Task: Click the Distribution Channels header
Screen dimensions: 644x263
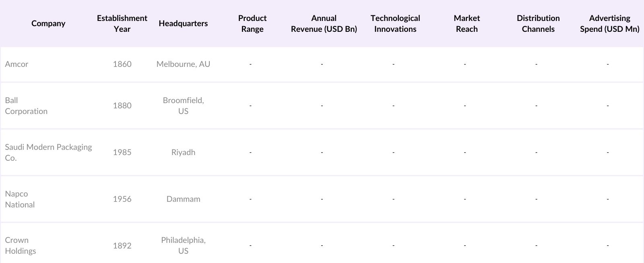Action: pos(538,23)
